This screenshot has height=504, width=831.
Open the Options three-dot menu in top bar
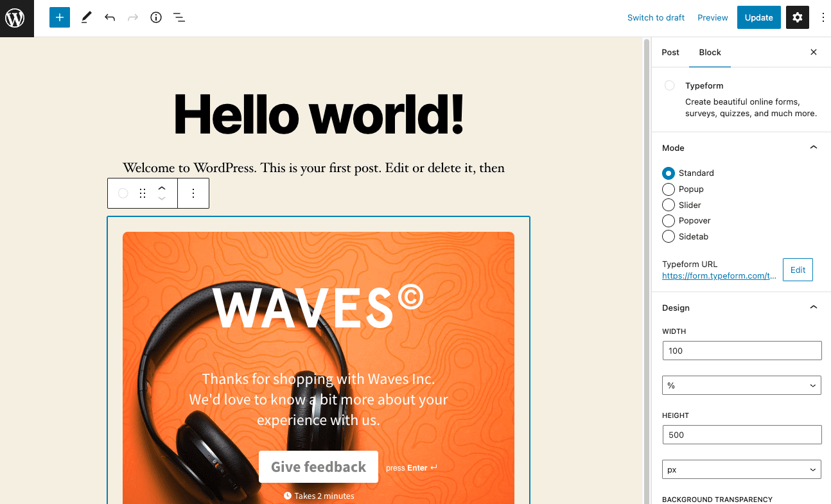tap(823, 18)
